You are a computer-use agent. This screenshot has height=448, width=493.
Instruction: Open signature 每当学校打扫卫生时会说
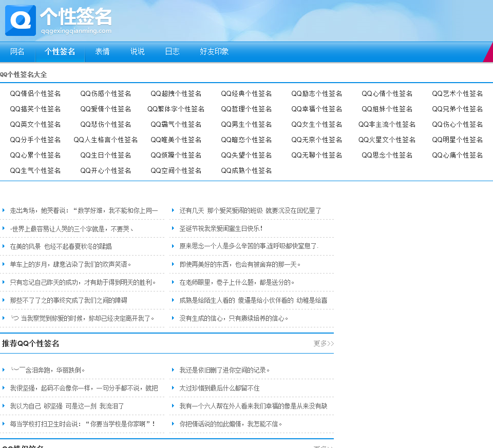[83, 423]
